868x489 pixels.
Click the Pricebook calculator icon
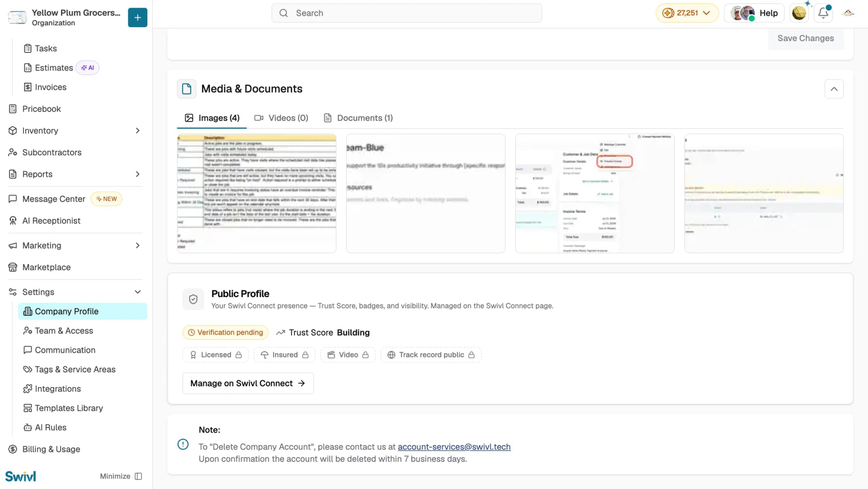pos(13,109)
